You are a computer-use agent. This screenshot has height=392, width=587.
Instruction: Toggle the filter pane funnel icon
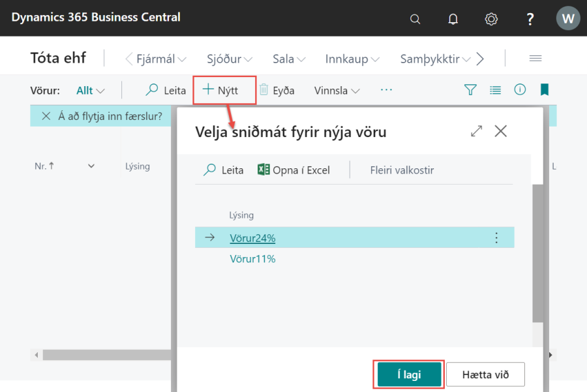(x=470, y=90)
